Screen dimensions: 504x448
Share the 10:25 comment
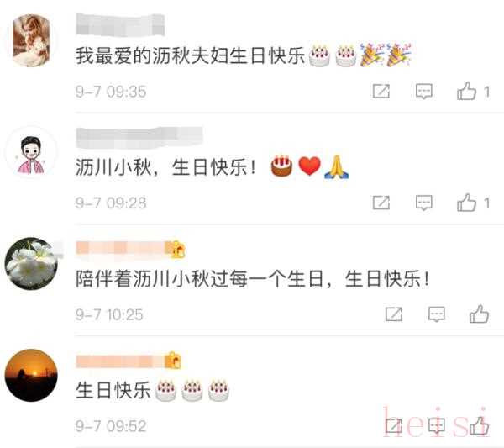(394, 314)
